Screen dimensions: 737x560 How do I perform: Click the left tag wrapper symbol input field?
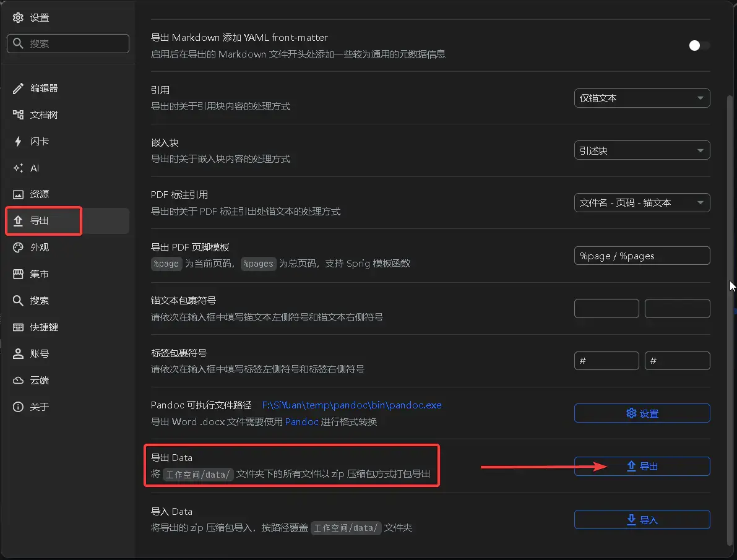pos(606,361)
